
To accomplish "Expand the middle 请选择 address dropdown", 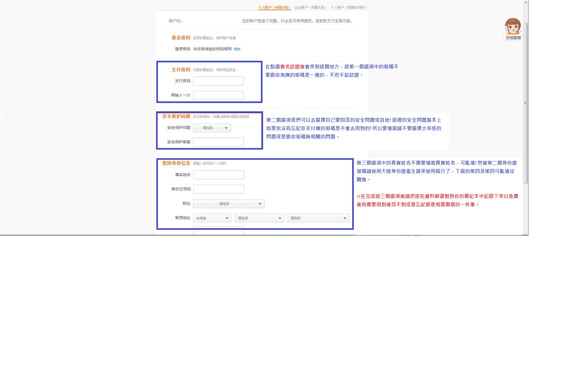I will (x=260, y=218).
